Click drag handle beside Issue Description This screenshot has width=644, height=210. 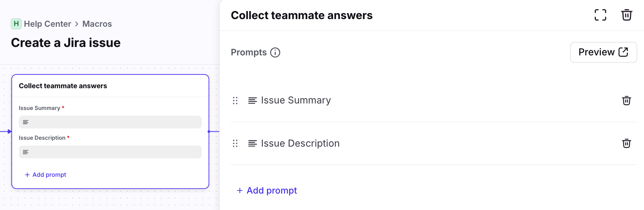pyautogui.click(x=235, y=143)
